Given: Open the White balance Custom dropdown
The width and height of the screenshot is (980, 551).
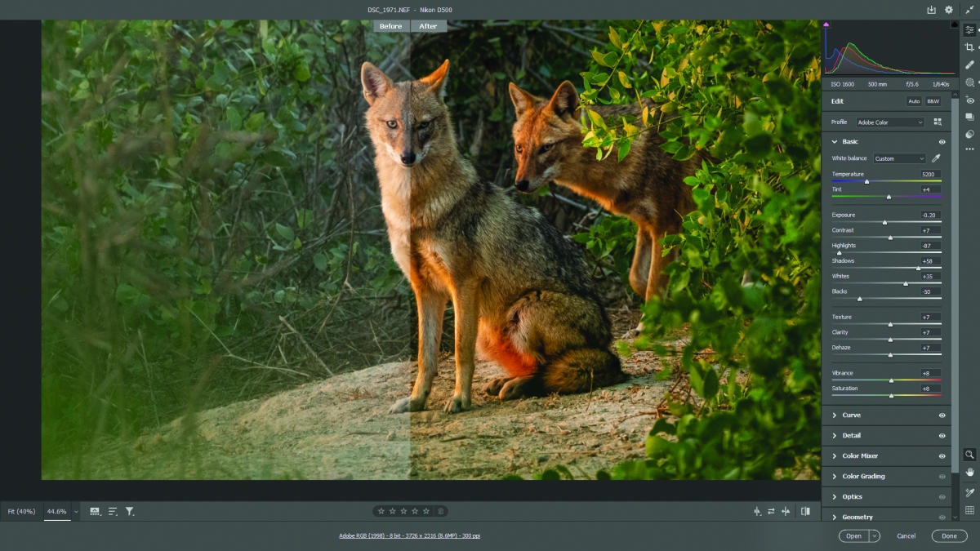Looking at the screenshot, I should 899,158.
